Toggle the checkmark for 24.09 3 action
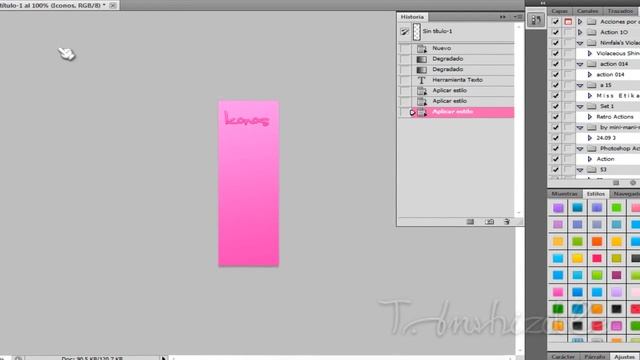This screenshot has width=640, height=360. (x=555, y=138)
